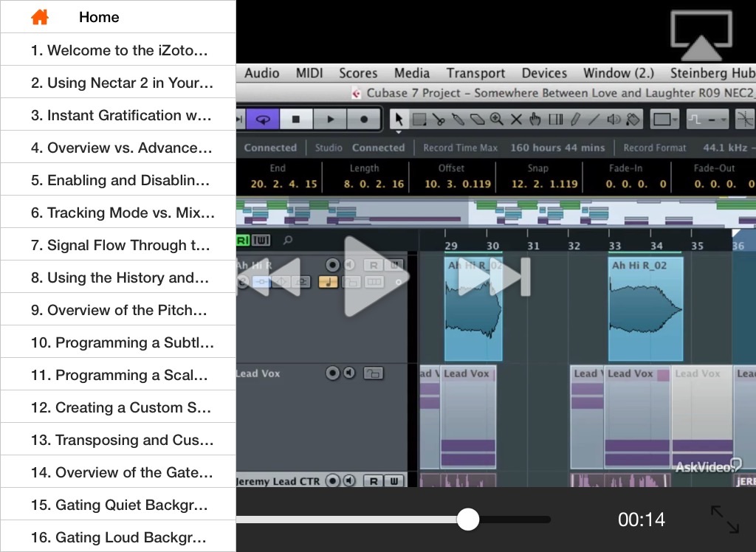756x552 pixels.
Task: Open the Window (2.) menu
Action: (x=619, y=73)
